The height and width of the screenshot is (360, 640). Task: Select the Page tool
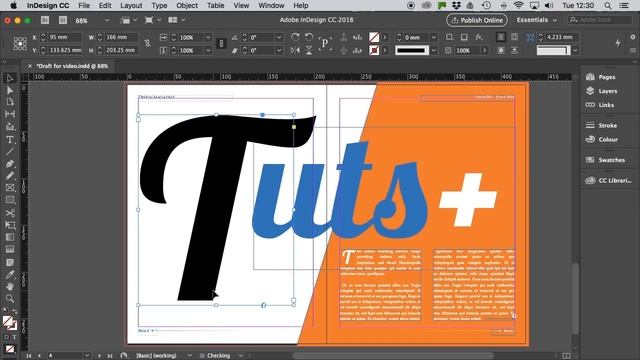10,102
